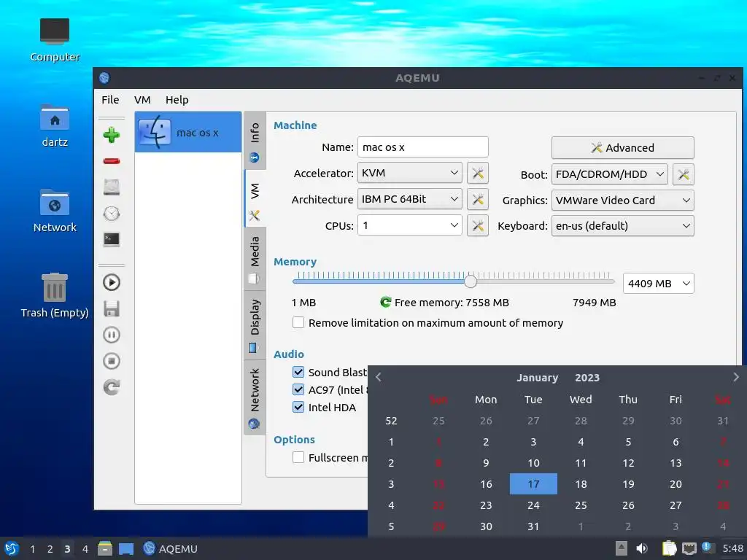747x560 pixels.
Task: Click the memory slider handle
Action: pyautogui.click(x=471, y=281)
